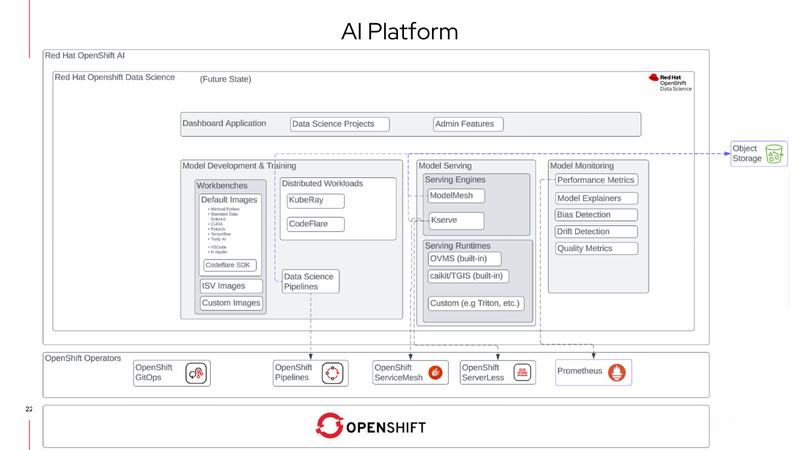Click the Performance Metrics box
Image resolution: width=800 pixels, height=450 pixels.
point(596,180)
